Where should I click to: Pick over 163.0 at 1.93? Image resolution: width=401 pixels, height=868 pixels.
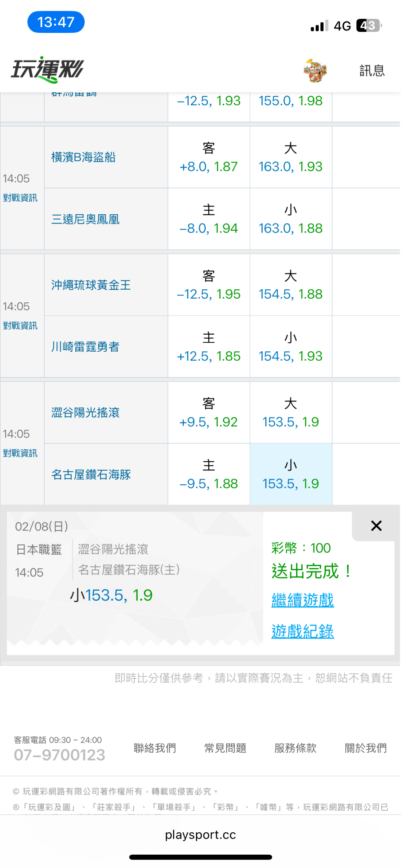(x=291, y=157)
